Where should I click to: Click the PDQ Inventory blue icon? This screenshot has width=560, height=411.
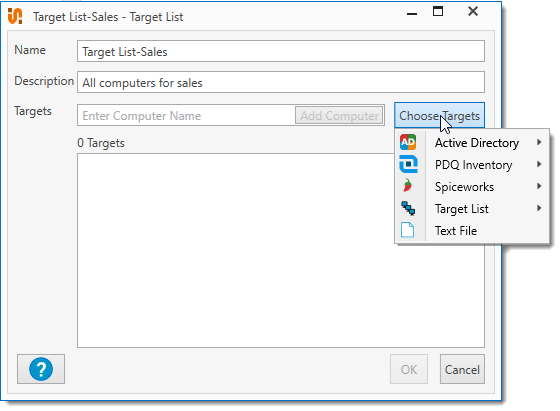click(408, 164)
